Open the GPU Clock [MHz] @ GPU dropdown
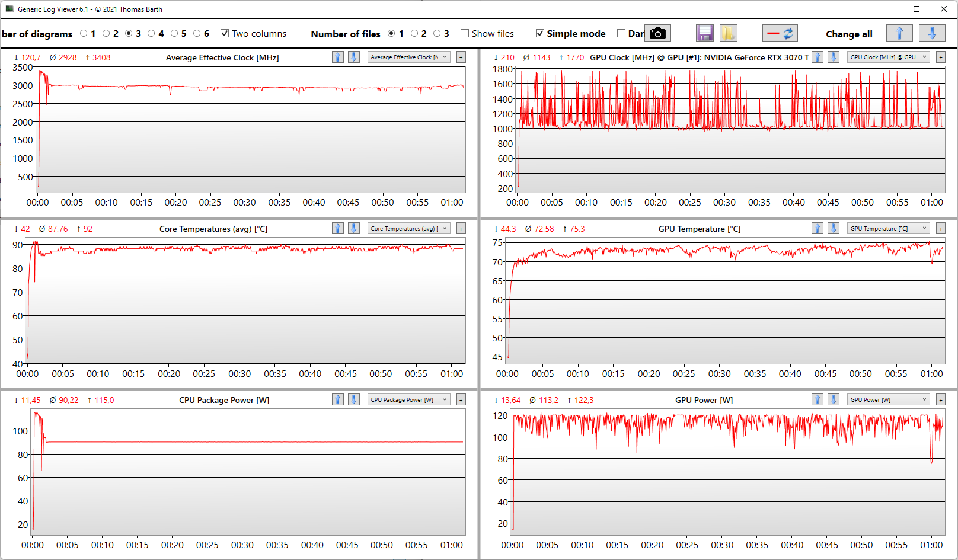Screen dimensions: 958x560 pos(889,57)
